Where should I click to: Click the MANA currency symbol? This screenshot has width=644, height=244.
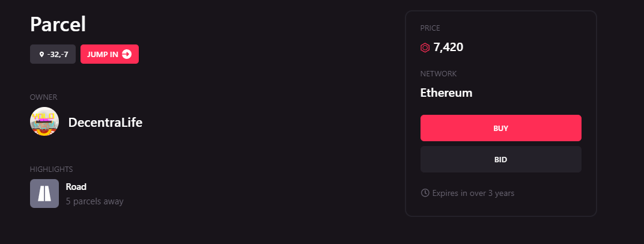(425, 47)
